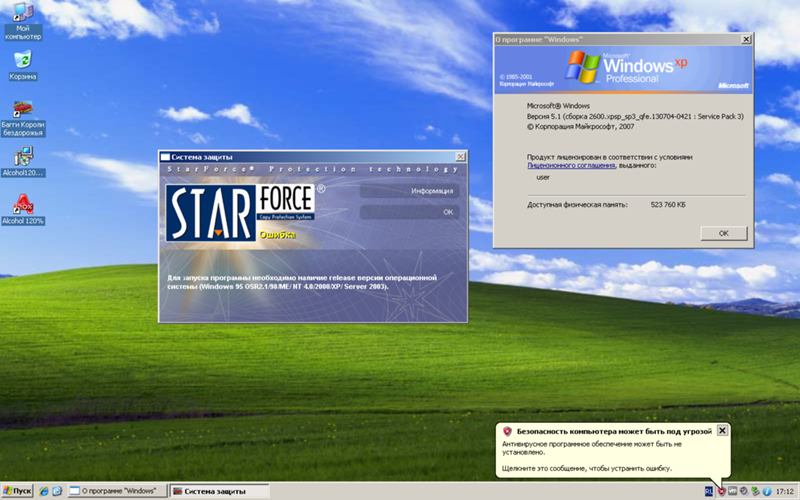Screen dimensions: 800x500
Task: Click the taskbar clock showing 17:12
Action: click(x=785, y=492)
